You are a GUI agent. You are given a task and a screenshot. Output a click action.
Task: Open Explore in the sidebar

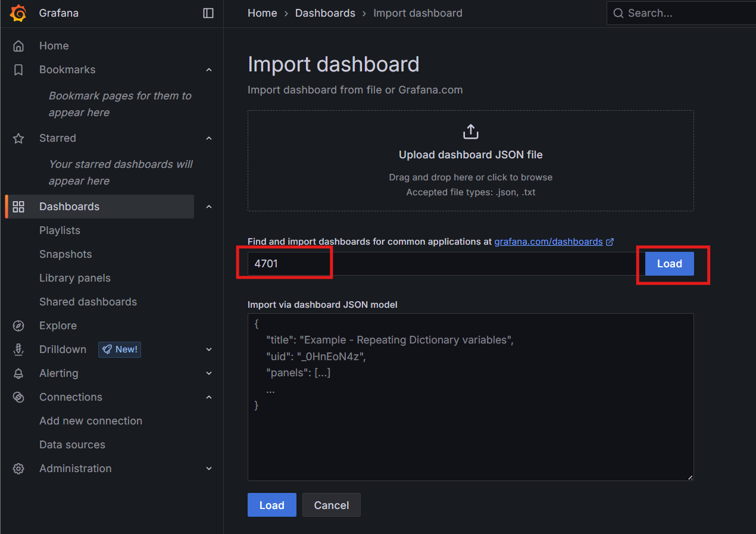(x=58, y=326)
